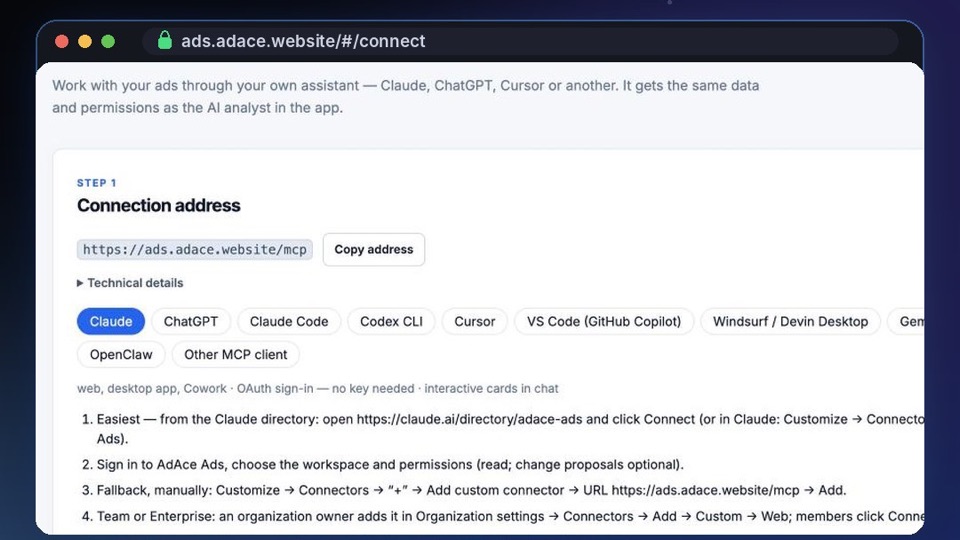The height and width of the screenshot is (540, 960).
Task: Expand the Technical details section
Action: tap(130, 283)
